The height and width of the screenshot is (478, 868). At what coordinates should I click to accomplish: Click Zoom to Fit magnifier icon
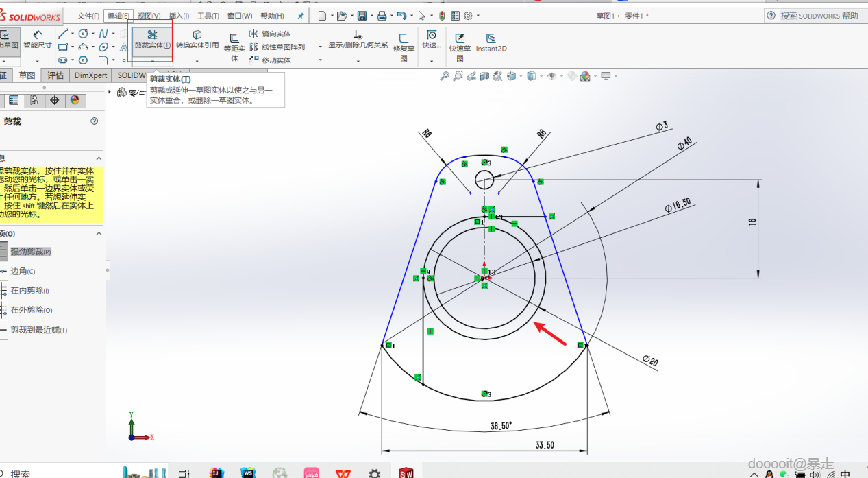pyautogui.click(x=445, y=77)
